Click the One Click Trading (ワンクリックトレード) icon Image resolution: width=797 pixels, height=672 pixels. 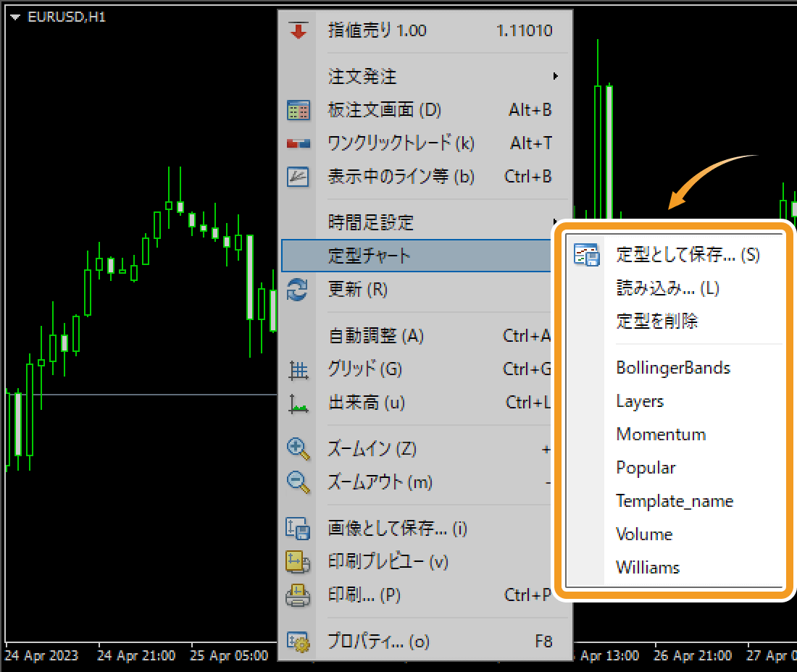coord(299,144)
